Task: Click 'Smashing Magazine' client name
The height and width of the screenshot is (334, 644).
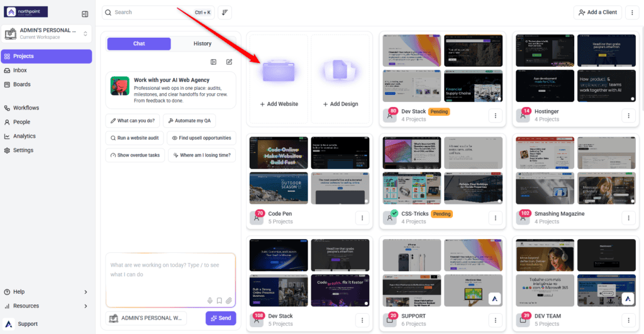Action: (559, 214)
